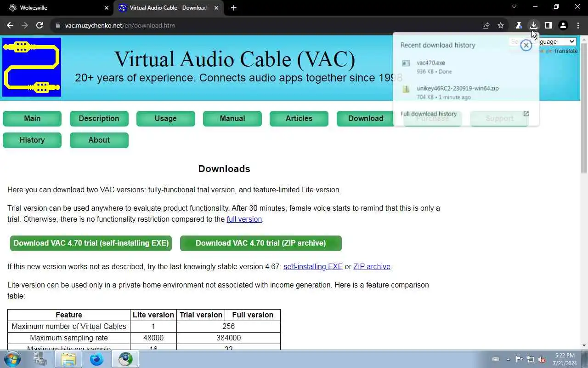Expand the tab search chevron
This screenshot has width=588, height=368.
(x=514, y=7)
